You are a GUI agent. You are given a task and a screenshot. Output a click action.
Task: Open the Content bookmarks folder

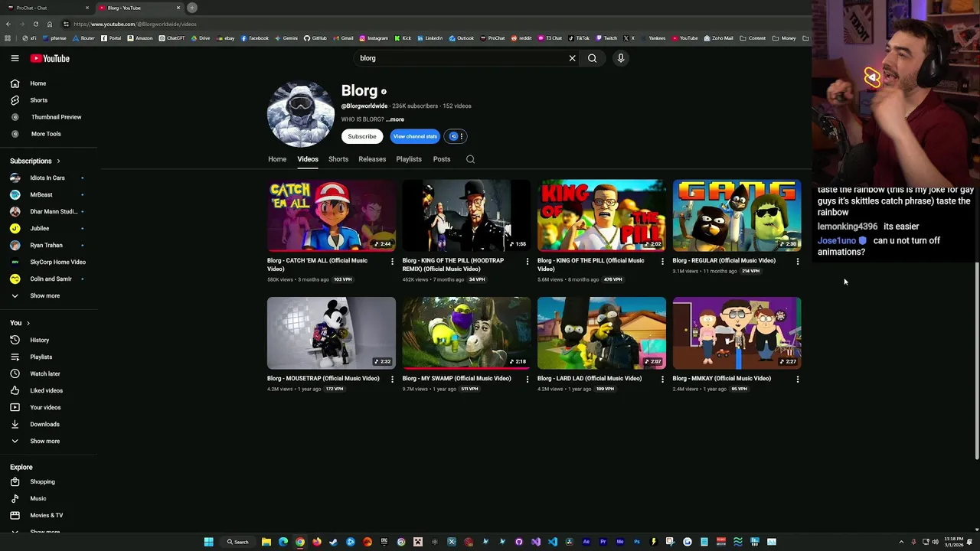753,38
